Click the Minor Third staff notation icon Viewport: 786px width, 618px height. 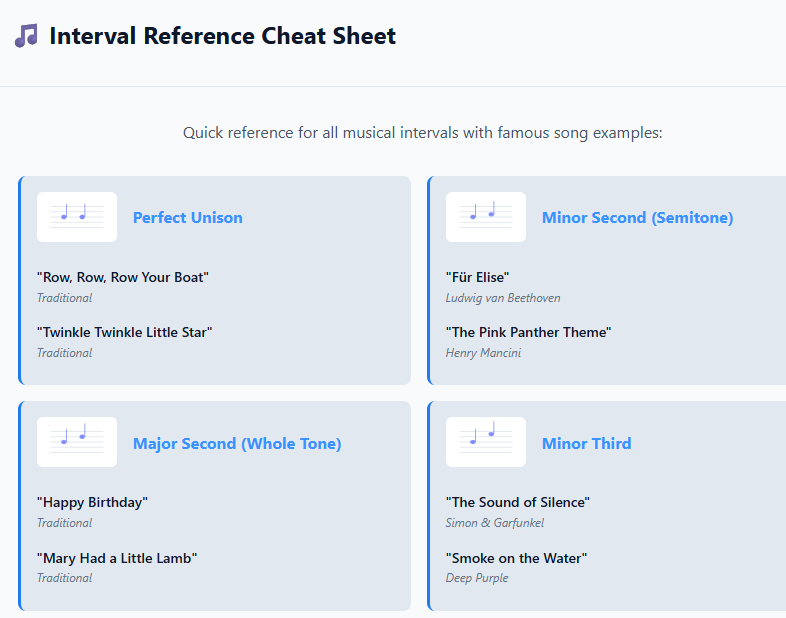[x=486, y=442]
